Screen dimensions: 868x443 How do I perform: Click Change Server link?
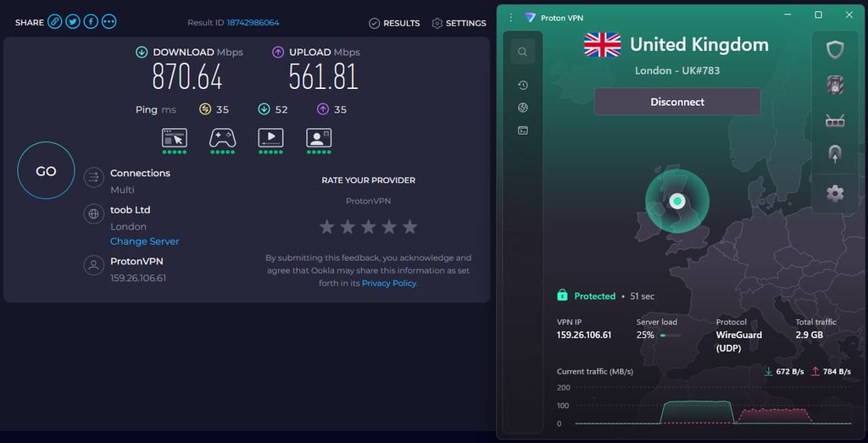pyautogui.click(x=144, y=241)
